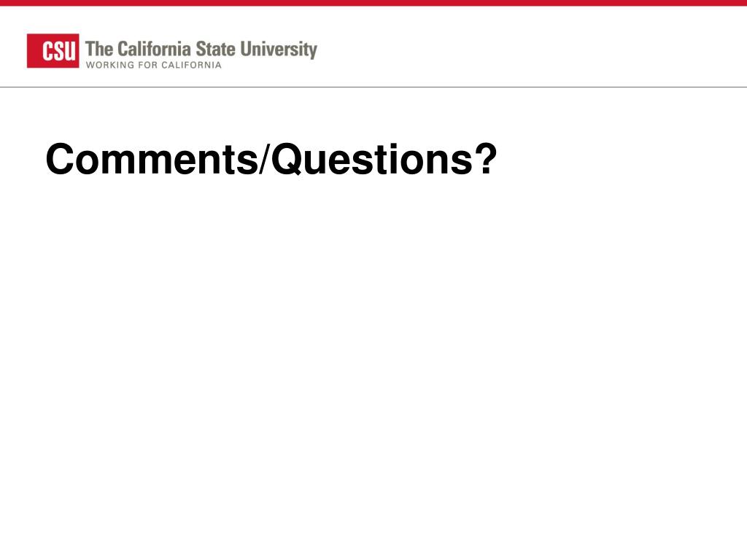Click the word Questions in the heading

point(372,160)
